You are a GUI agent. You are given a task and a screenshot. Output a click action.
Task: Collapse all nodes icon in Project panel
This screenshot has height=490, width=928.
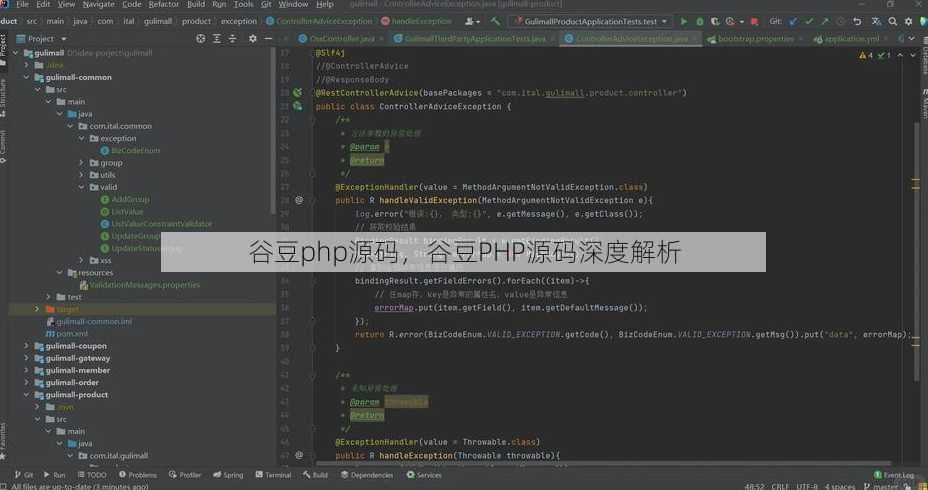click(232, 38)
